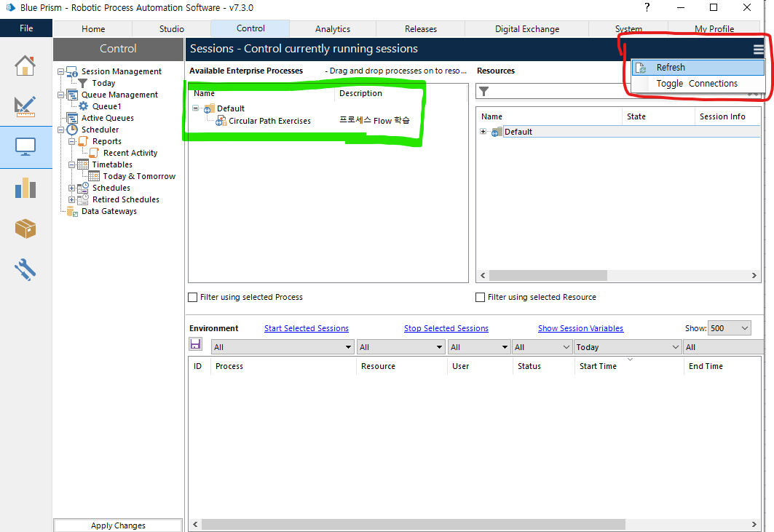Open the File menu

pyautogui.click(x=26, y=28)
